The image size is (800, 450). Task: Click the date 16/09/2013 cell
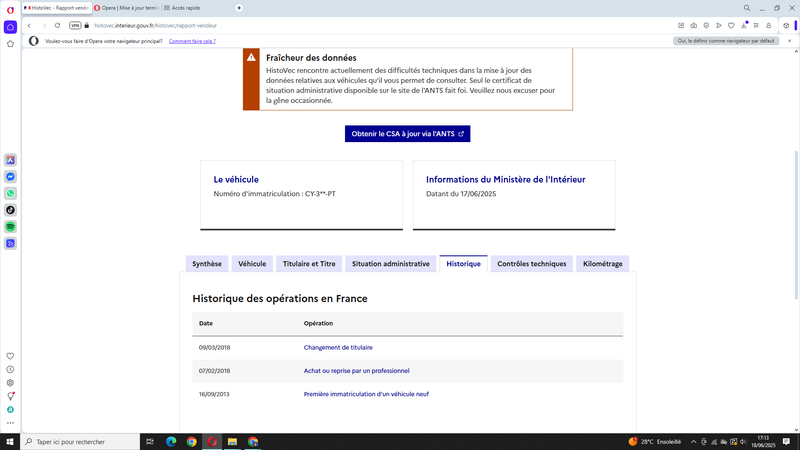pos(214,394)
